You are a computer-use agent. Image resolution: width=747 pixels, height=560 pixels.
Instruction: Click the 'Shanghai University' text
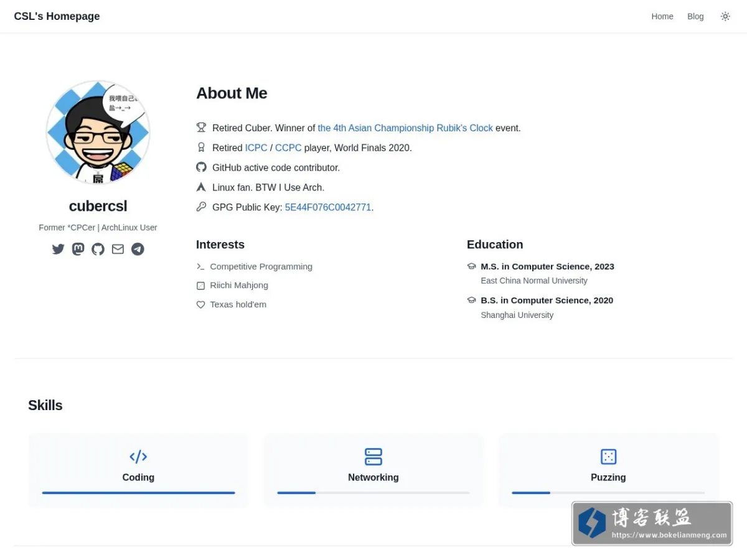pos(517,315)
